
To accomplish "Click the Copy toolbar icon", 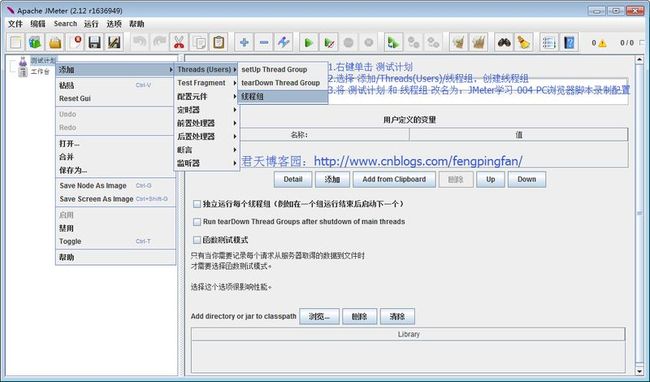I will point(199,42).
